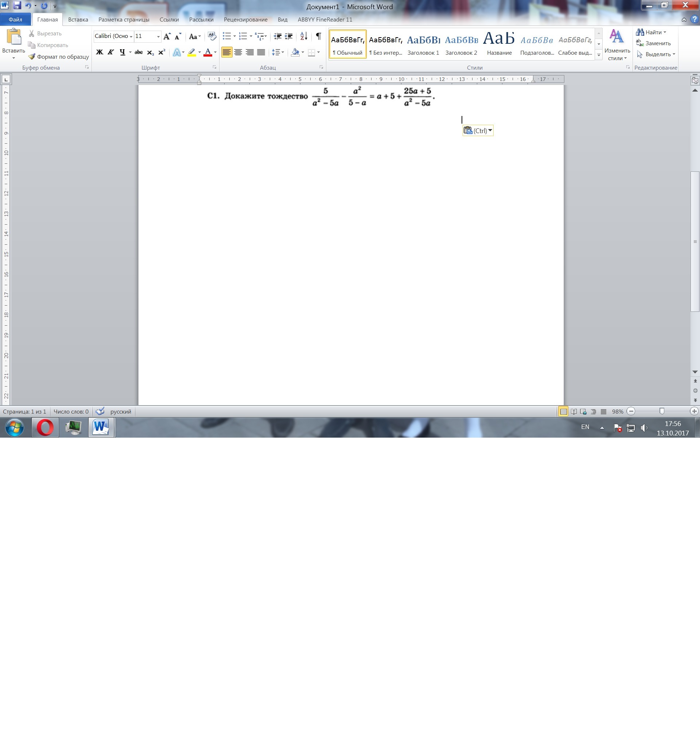Open the font name dropdown (Calibri)
Viewport: 700px width, 752px height.
tap(131, 36)
